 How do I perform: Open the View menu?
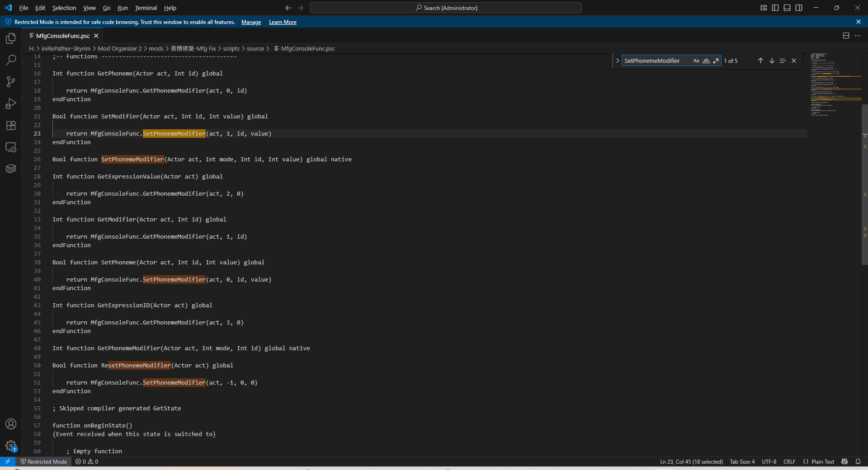(x=90, y=8)
